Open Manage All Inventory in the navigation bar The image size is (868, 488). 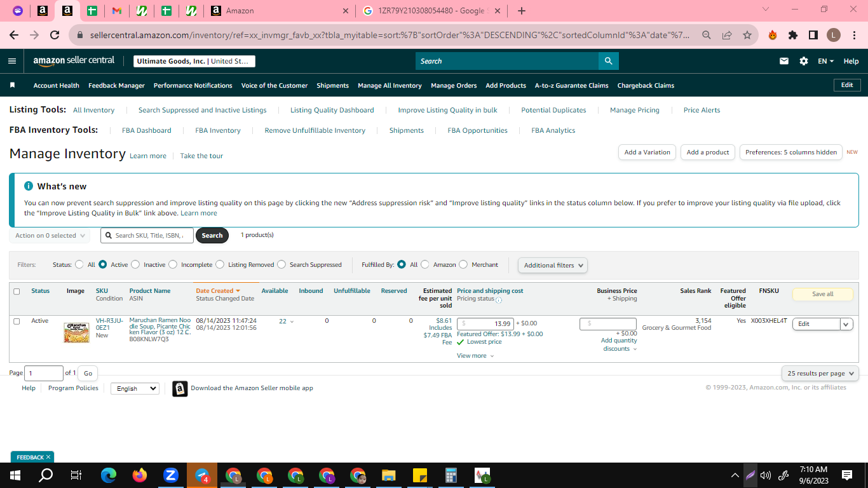point(390,85)
